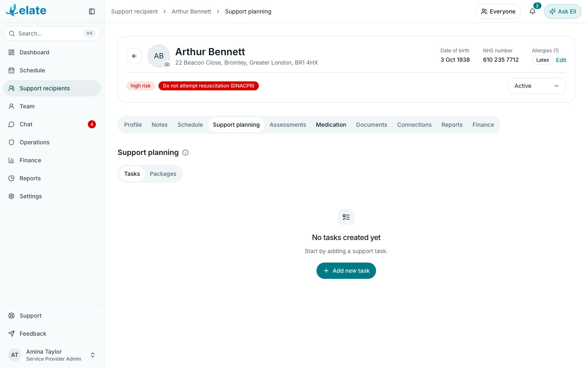The image size is (588, 368).
Task: Change avatar photo via camera icon
Action: point(167,64)
